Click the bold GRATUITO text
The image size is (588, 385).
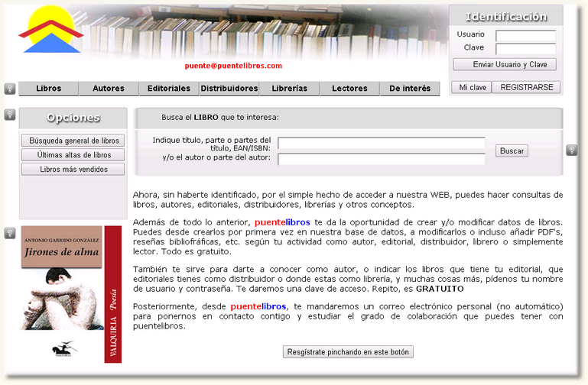(x=440, y=289)
